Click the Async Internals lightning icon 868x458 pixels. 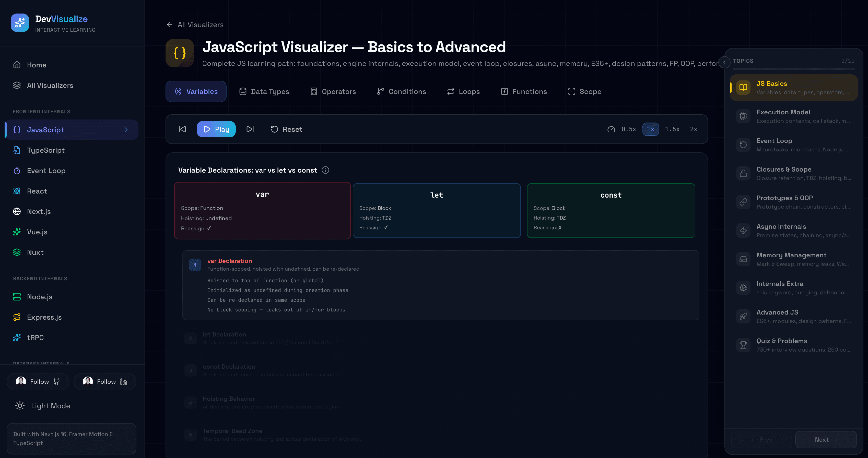pos(743,231)
